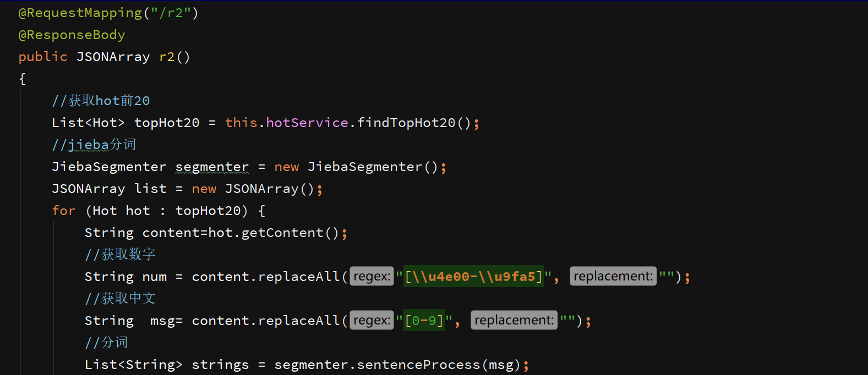Image resolution: width=868 pixels, height=375 pixels.
Task: Click the [0-9] regex string
Action: [x=424, y=321]
